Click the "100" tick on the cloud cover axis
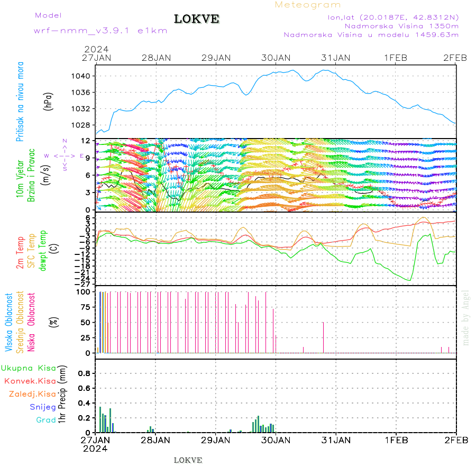 pyautogui.click(x=84, y=292)
